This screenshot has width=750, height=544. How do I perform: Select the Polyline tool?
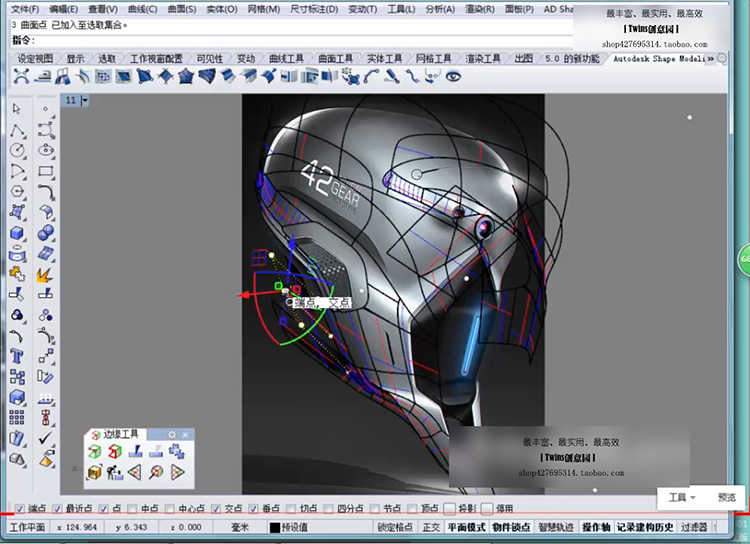(17, 130)
